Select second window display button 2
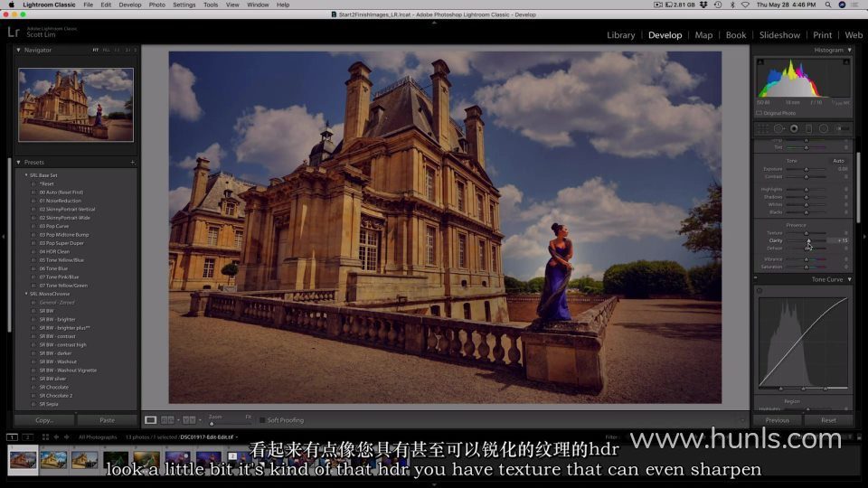This screenshot has height=488, width=868. 27,437
